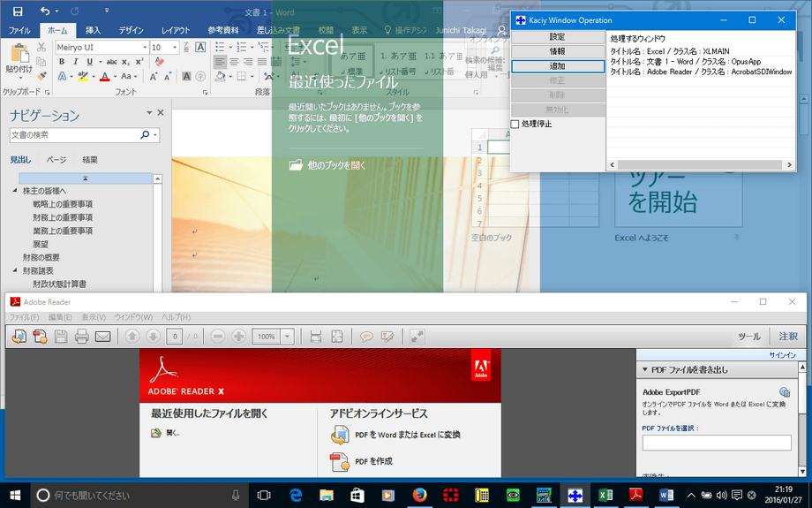Click the Clear Formatting eraser icon
Viewport: 812px width, 508px height.
click(x=160, y=62)
